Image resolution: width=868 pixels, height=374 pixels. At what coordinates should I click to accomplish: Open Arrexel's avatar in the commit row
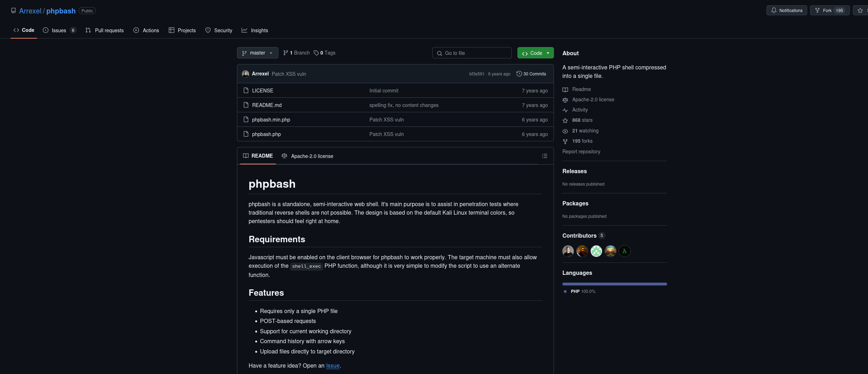click(245, 74)
